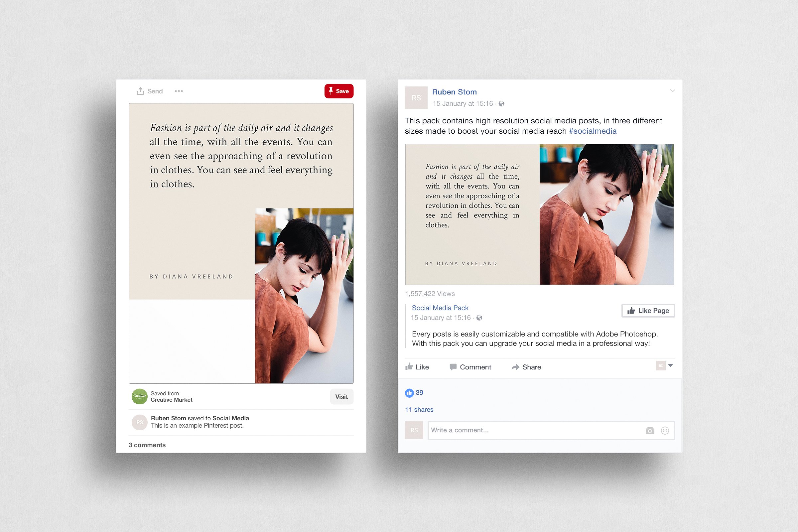Click the Creative Market logo icon
The width and height of the screenshot is (798, 532).
click(x=139, y=396)
